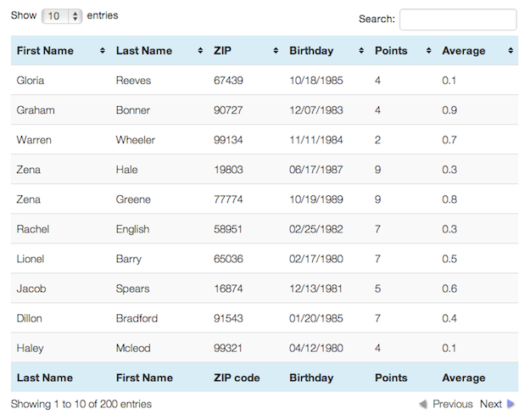Click Dillon Bradford's Last Name cell
Viewport: 530px width, 420px height.
[137, 318]
